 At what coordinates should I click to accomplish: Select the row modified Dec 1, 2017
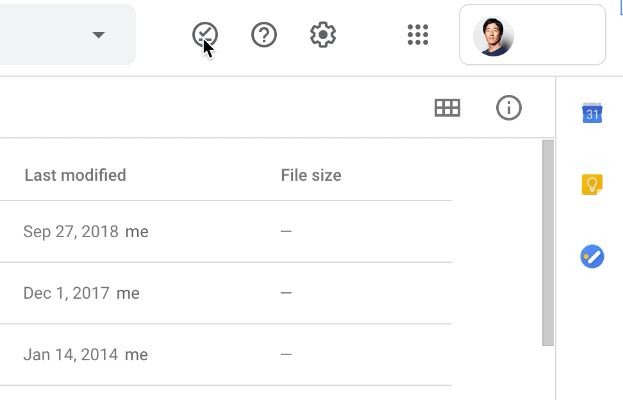click(x=226, y=293)
